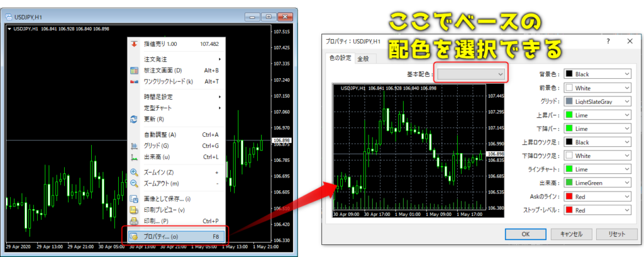644x257 pixels.
Task: Open the 基本配色 dropdown
Action: (x=471, y=74)
